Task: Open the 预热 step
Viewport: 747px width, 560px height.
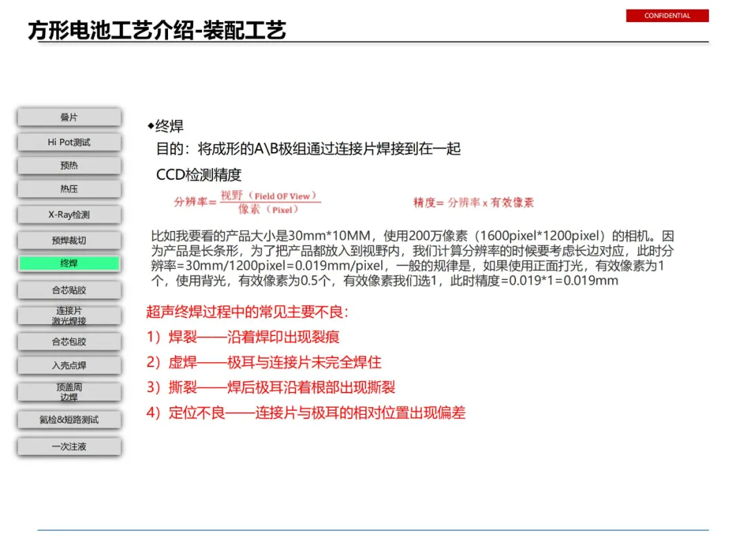Action: click(69, 165)
